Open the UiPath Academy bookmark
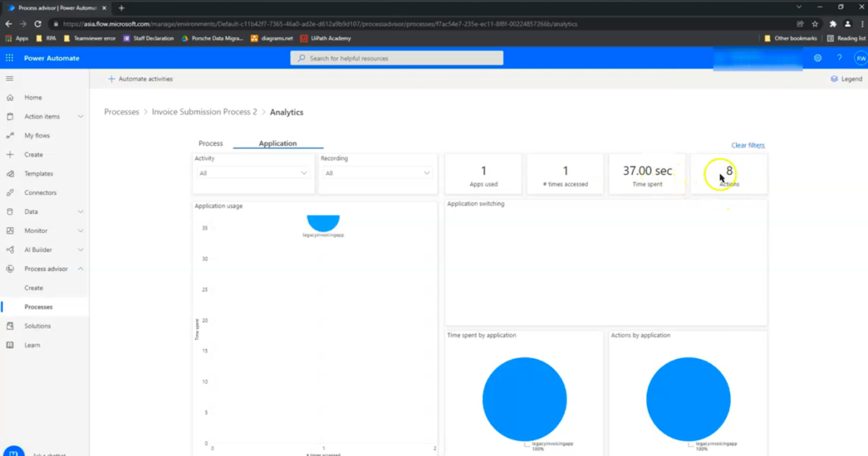The width and height of the screenshot is (868, 456). pos(324,38)
